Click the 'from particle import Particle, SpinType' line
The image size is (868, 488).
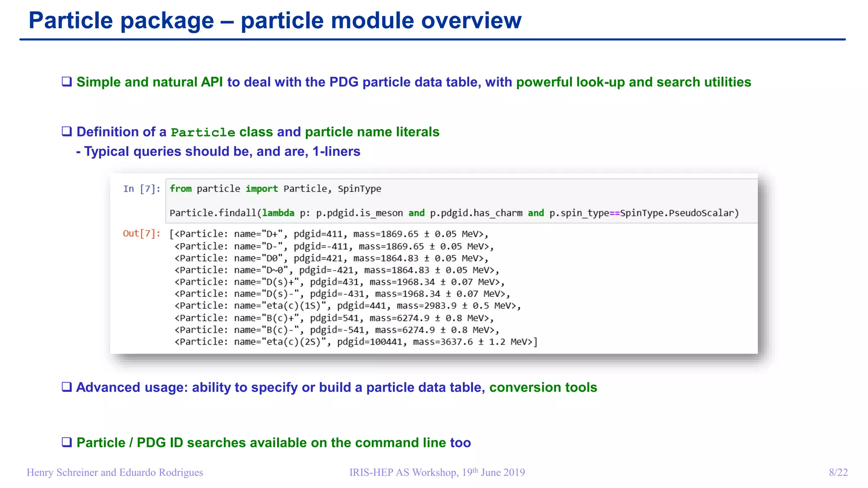click(x=275, y=189)
